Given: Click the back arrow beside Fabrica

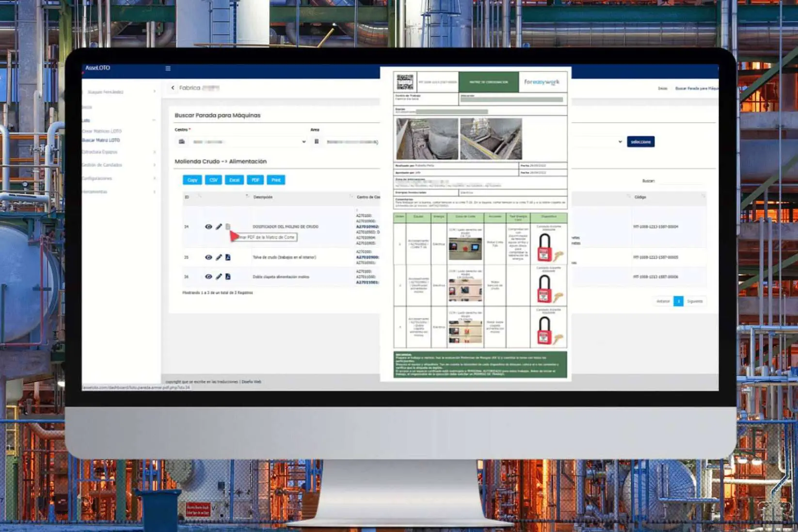Looking at the screenshot, I should pos(173,88).
